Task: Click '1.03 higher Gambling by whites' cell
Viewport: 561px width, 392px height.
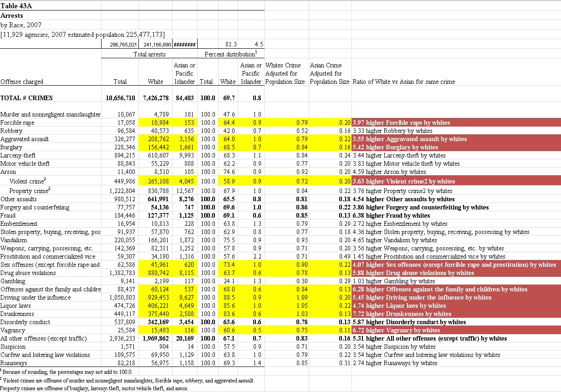Action: click(x=394, y=281)
